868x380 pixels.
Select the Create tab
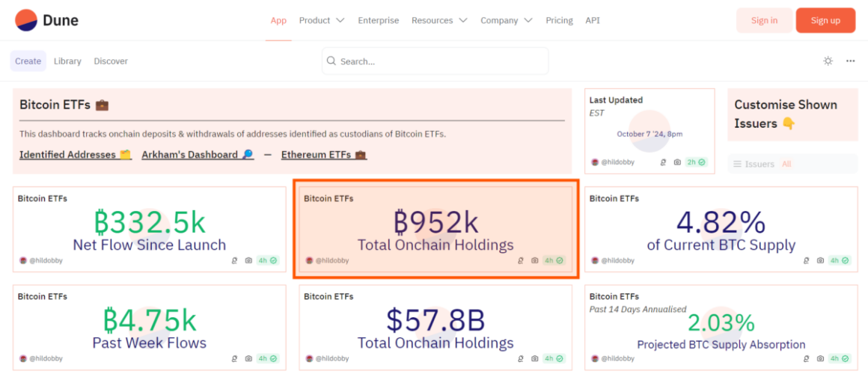click(28, 61)
